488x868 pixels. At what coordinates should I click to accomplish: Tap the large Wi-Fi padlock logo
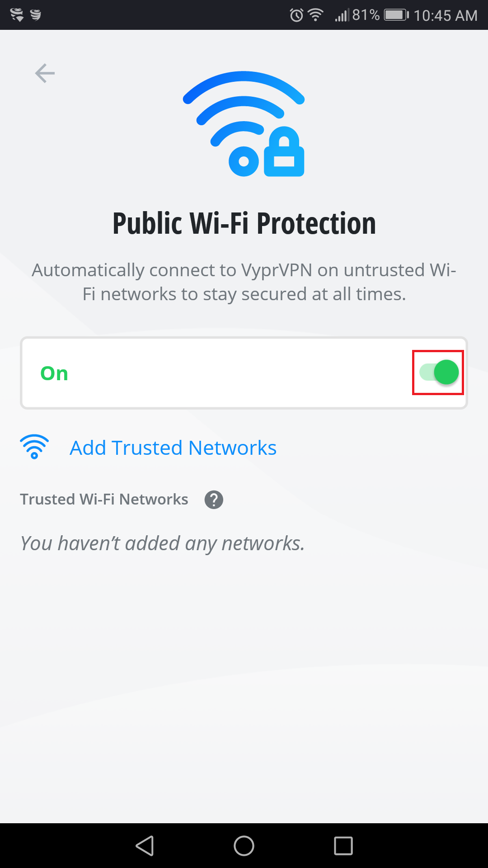click(x=244, y=124)
